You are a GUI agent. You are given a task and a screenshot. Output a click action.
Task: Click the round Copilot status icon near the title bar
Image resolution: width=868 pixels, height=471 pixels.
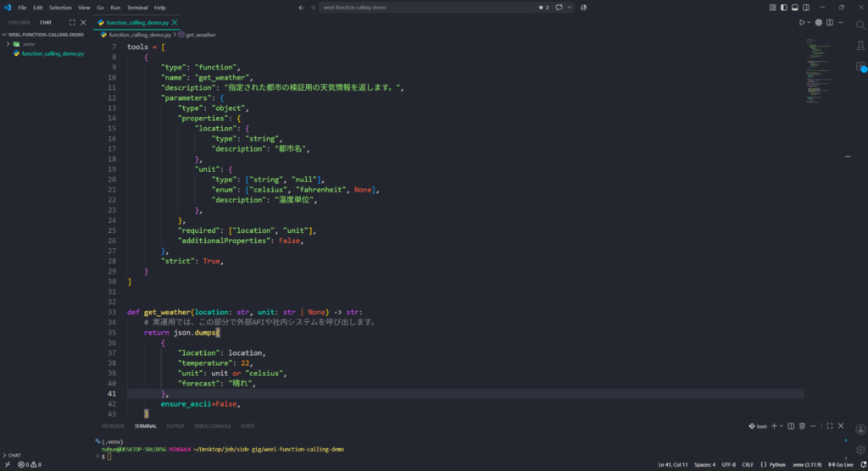(583, 8)
